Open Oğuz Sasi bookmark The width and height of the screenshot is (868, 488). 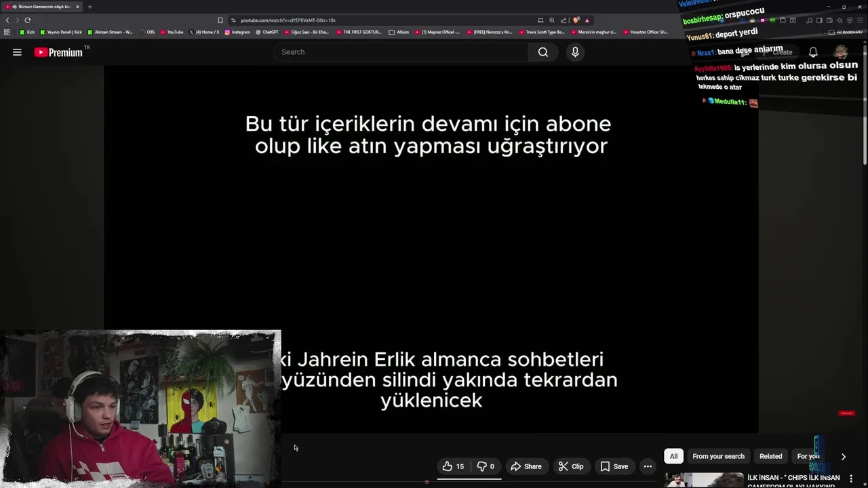pos(307,32)
